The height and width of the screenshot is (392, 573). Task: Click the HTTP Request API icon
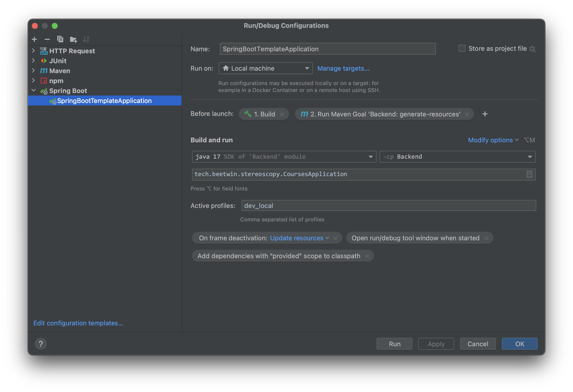44,51
